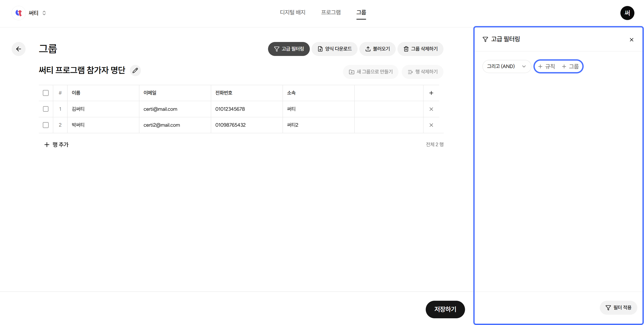Check the select-all header checkbox
Screen dimensions: 644x325
pyautogui.click(x=46, y=93)
